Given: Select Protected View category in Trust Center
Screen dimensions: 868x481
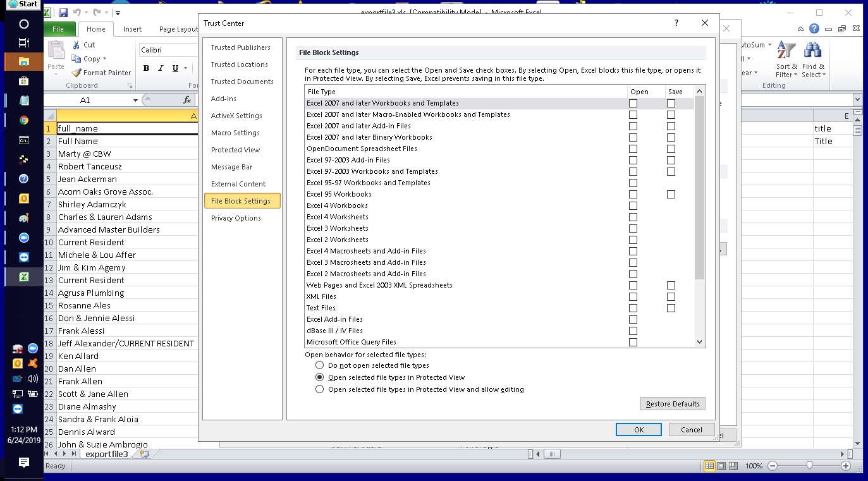Looking at the screenshot, I should pos(236,150).
